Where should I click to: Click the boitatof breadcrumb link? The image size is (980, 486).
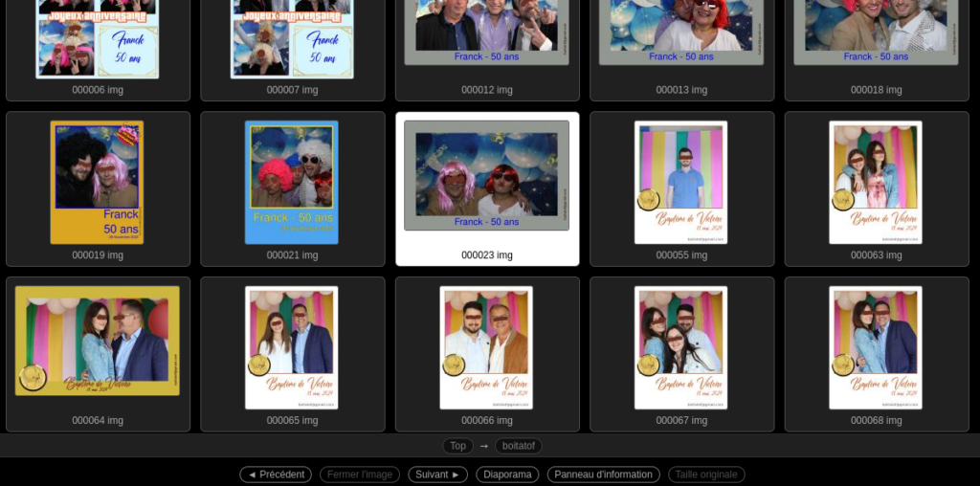point(518,446)
